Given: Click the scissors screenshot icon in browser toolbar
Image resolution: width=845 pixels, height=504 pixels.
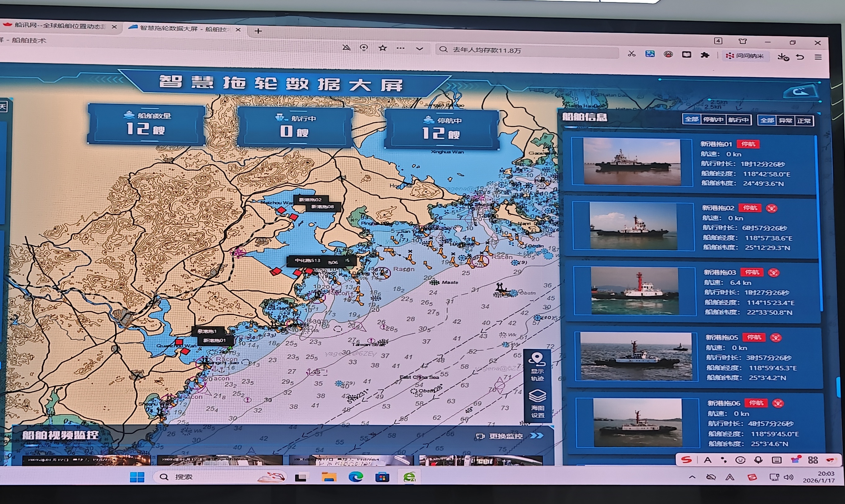Looking at the screenshot, I should point(631,53).
